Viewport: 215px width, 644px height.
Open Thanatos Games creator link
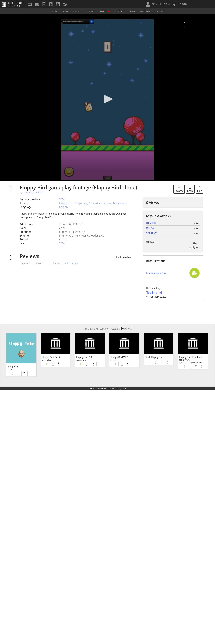tap(33, 192)
